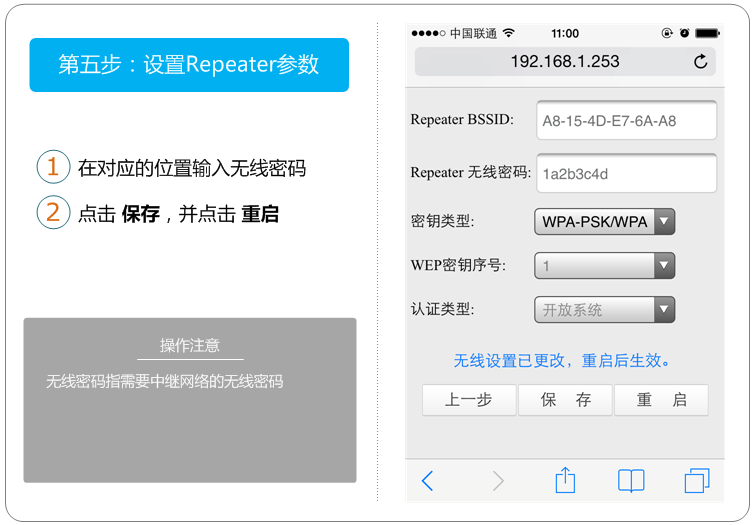Tap the alarm clock status icon

(x=684, y=33)
